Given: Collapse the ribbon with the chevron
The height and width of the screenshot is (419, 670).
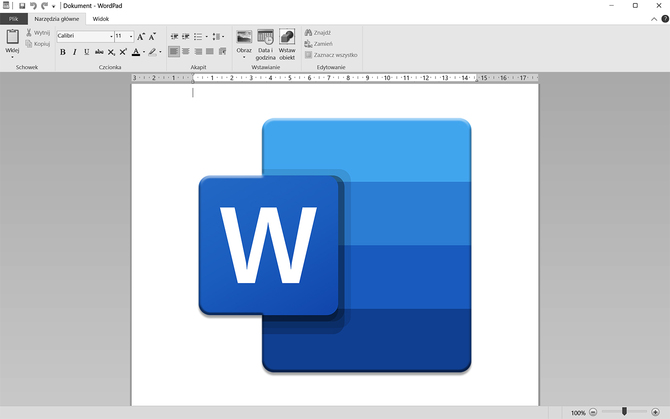Looking at the screenshot, I should click(x=654, y=19).
